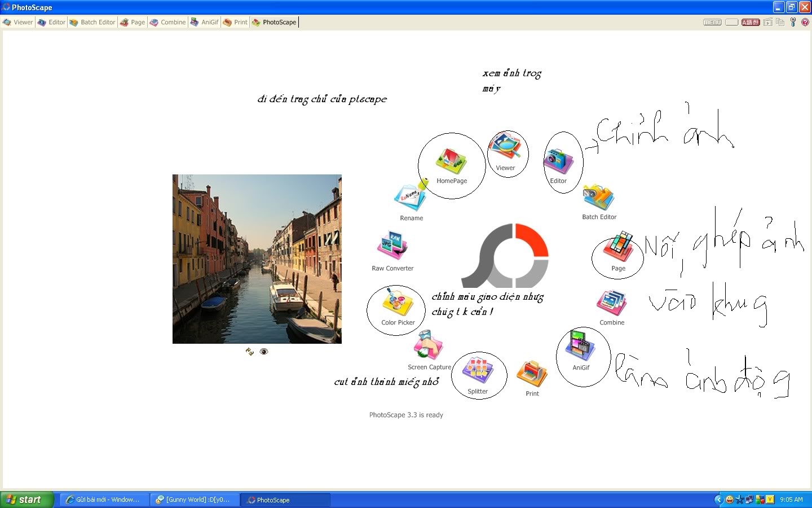The width and height of the screenshot is (812, 508).
Task: Click the 'PhotoScape 3.3 is ready' status text
Action: click(406, 415)
